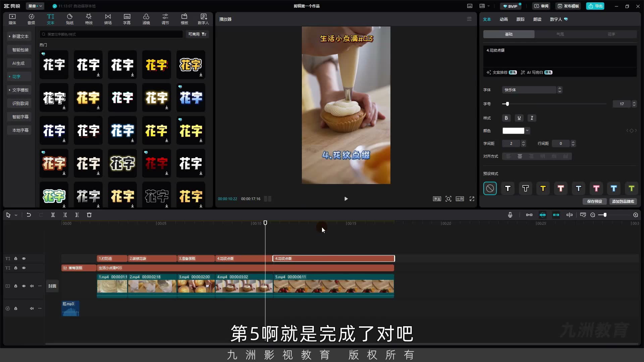Play the preview video

pyautogui.click(x=346, y=199)
